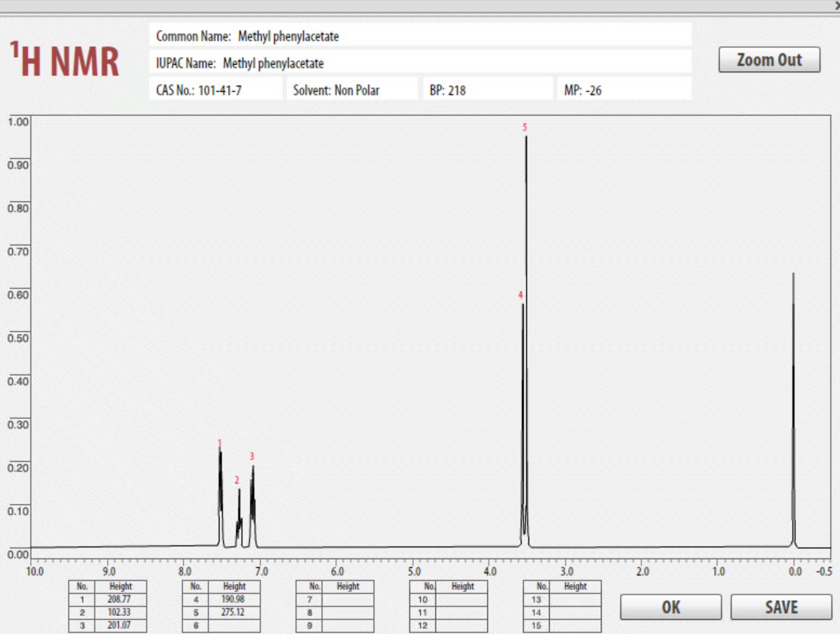Screen dimensions: 840x634
Task: Select the CAS No. field showing 101-41-7
Action: [x=213, y=89]
